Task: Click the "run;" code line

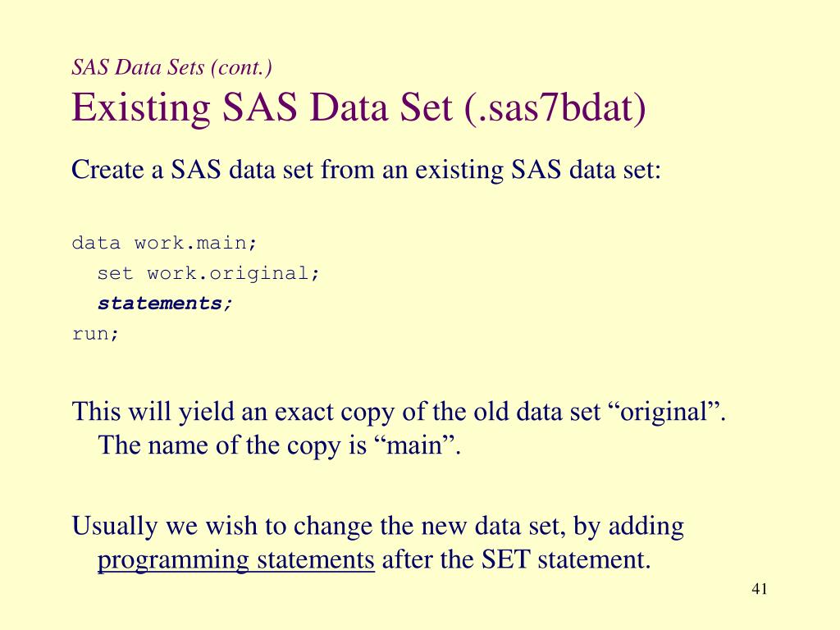Action: coord(96,334)
